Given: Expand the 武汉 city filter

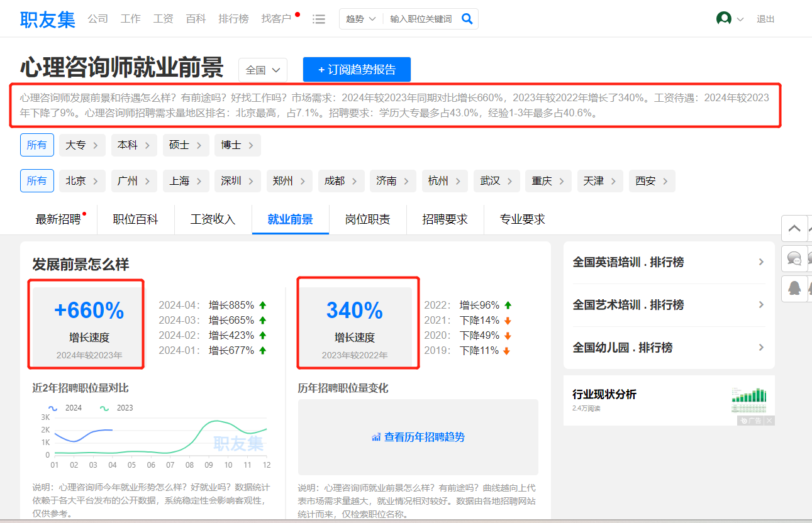Looking at the screenshot, I should pyautogui.click(x=496, y=181).
